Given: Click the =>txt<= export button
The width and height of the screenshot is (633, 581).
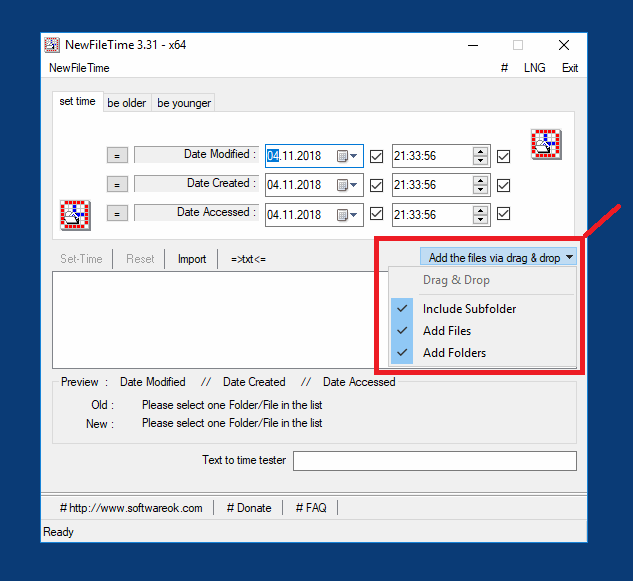Looking at the screenshot, I should [x=248, y=259].
